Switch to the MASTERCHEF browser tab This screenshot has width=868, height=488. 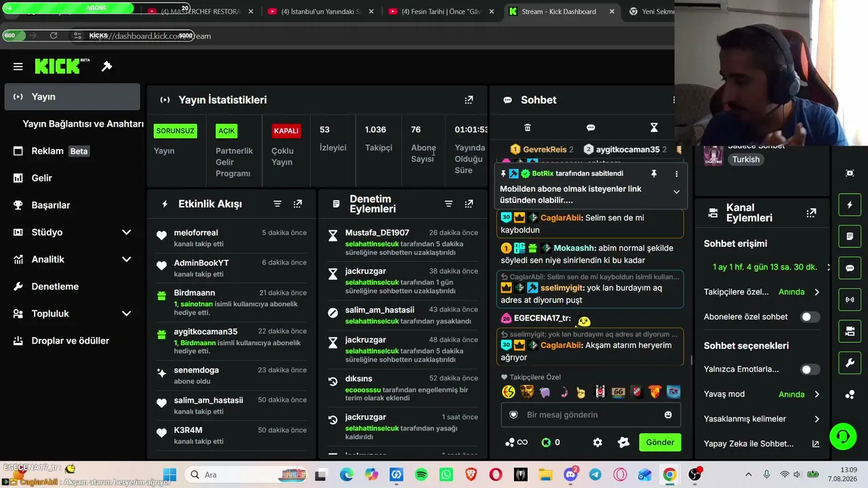pos(199,12)
